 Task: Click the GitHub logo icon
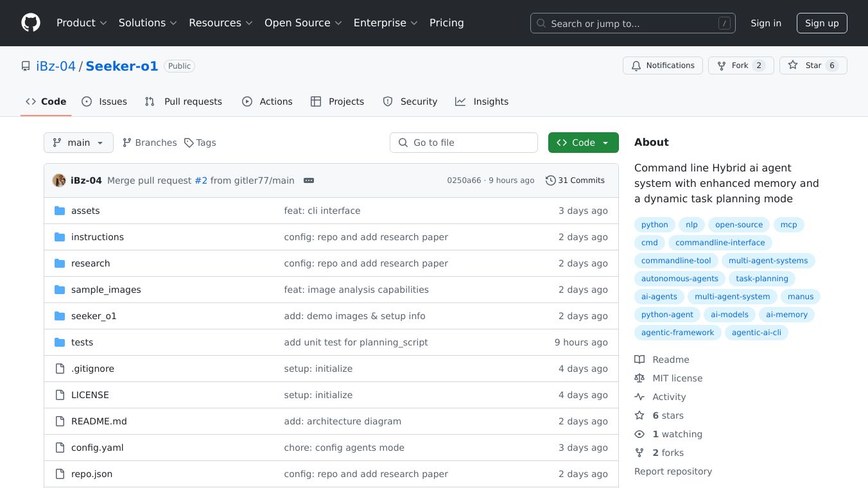click(31, 23)
